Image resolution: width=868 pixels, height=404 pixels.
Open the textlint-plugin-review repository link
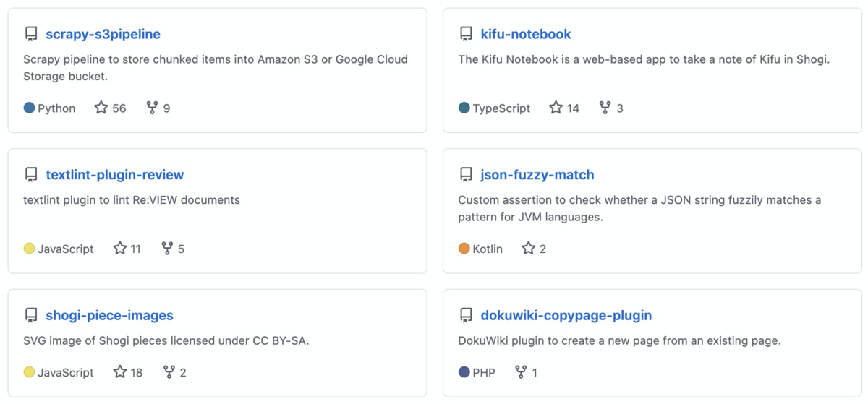pyautogui.click(x=114, y=174)
